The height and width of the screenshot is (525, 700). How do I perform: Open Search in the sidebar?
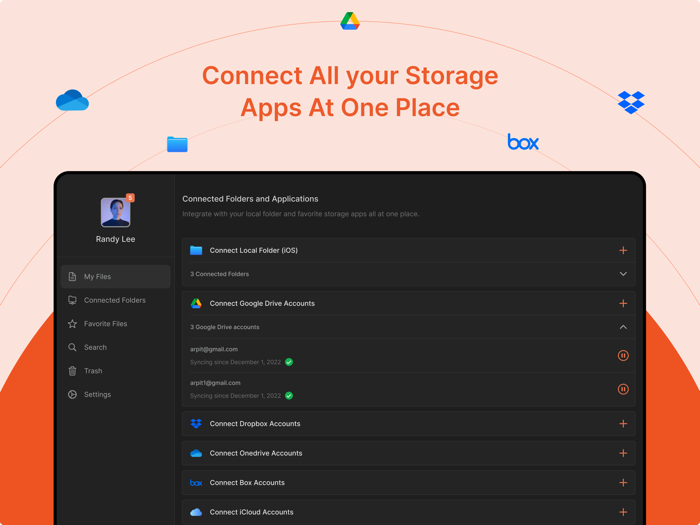click(x=116, y=347)
